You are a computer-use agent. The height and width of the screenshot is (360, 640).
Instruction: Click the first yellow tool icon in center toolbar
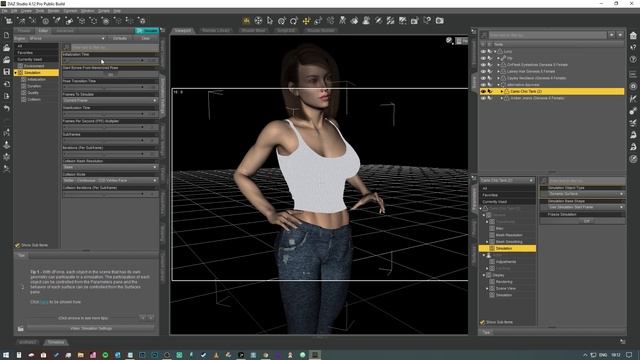(x=246, y=20)
